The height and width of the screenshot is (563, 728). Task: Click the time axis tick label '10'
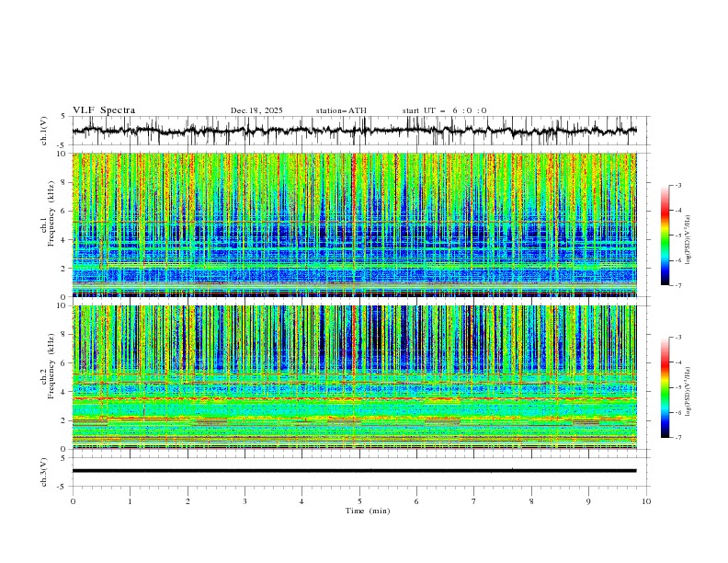click(x=646, y=501)
